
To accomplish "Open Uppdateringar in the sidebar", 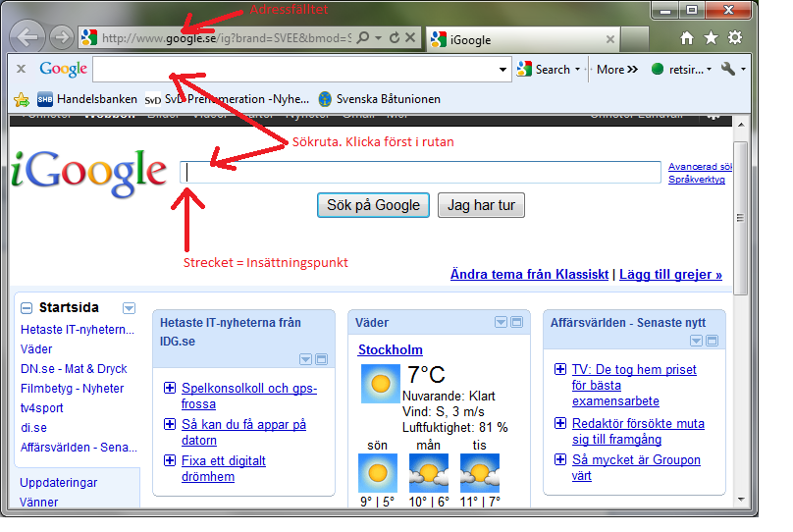I will [x=59, y=483].
